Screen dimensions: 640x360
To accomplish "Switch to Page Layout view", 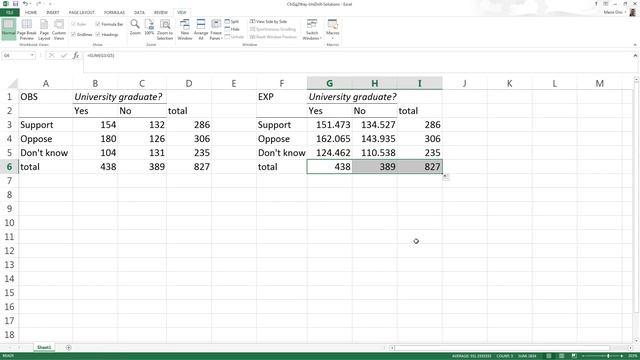I will pyautogui.click(x=44, y=29).
